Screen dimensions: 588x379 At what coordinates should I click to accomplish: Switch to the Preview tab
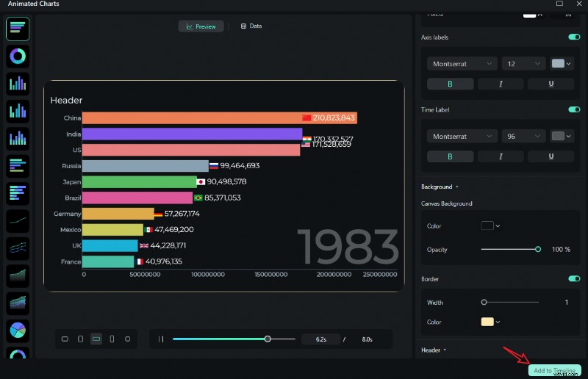pyautogui.click(x=201, y=26)
